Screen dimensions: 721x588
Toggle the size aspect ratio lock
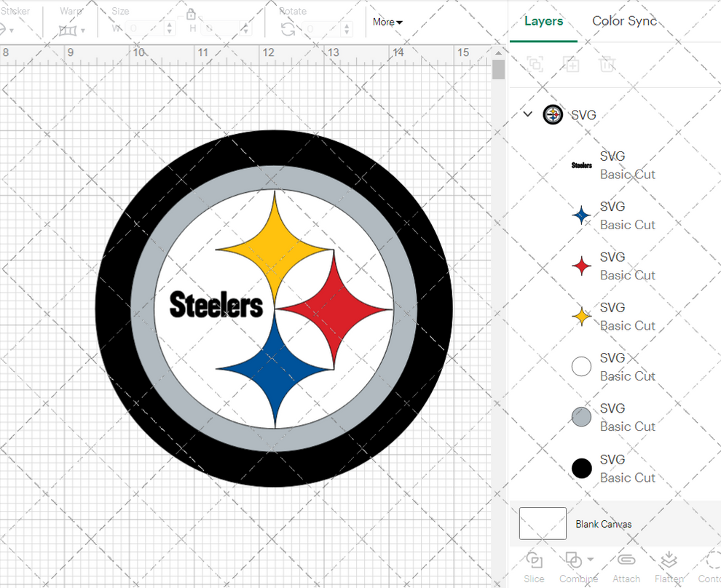pyautogui.click(x=191, y=14)
